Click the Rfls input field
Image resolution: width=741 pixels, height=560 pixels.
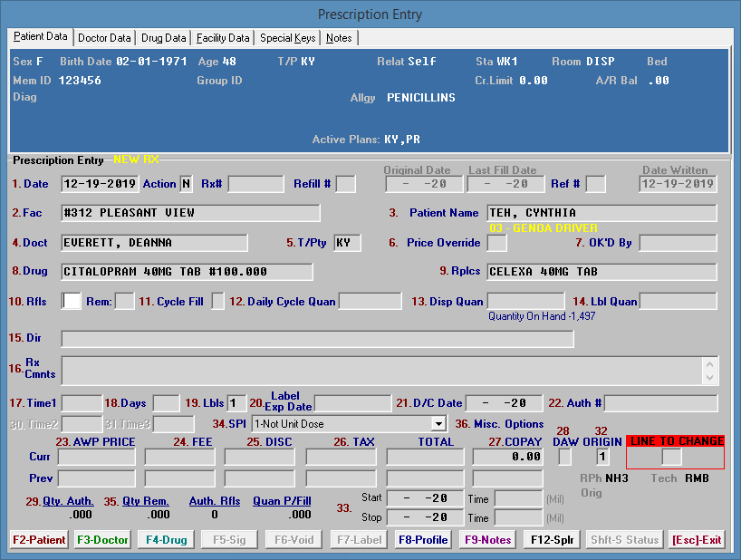coord(71,301)
